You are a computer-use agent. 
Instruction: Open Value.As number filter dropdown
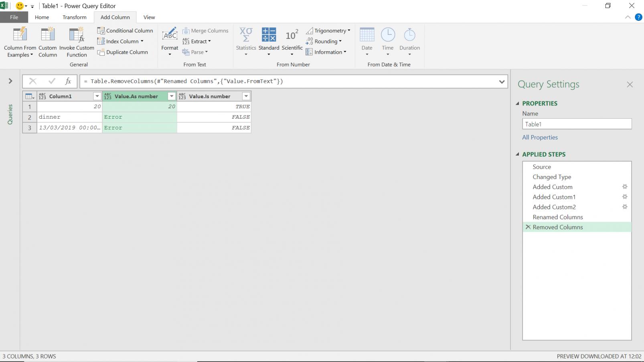172,96
